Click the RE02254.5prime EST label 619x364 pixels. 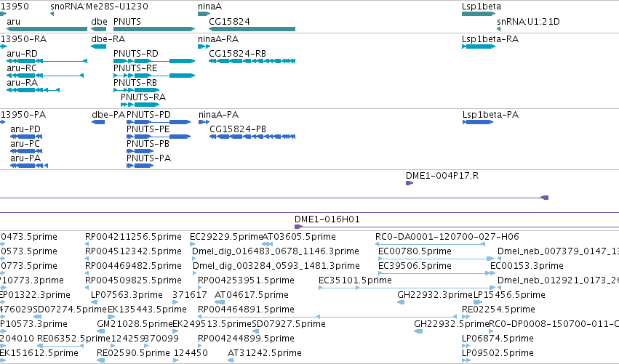coord(498,310)
